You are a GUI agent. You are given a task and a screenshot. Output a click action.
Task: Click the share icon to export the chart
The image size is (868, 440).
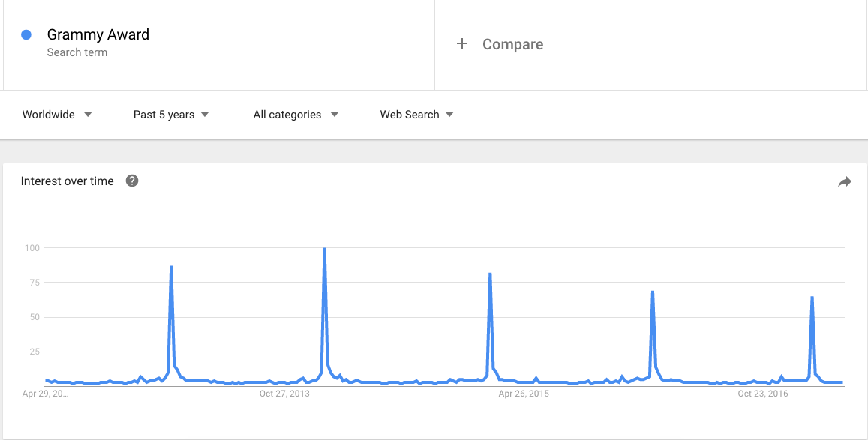click(845, 181)
